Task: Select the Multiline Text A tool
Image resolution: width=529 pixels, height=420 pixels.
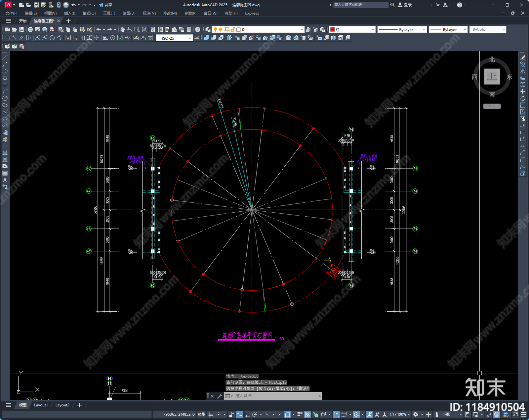Action: tap(5, 180)
